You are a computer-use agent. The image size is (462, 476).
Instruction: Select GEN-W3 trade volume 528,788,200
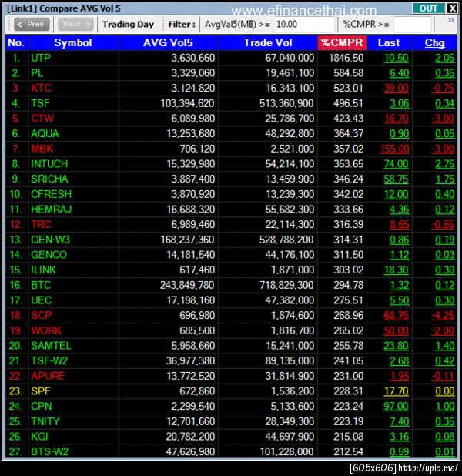click(x=286, y=240)
